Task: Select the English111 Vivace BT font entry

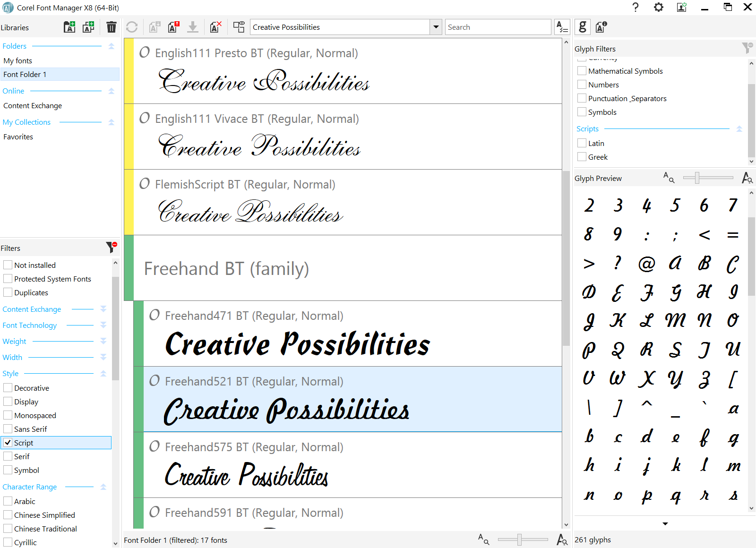Action: click(343, 137)
